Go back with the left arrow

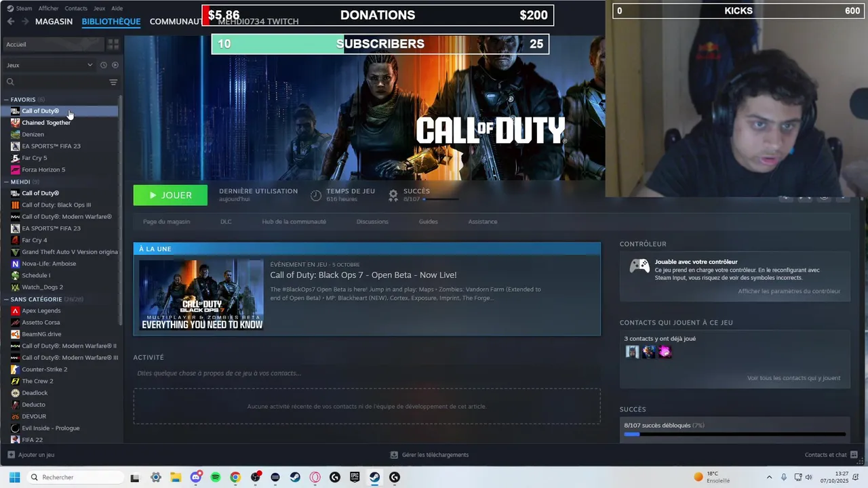[11, 22]
